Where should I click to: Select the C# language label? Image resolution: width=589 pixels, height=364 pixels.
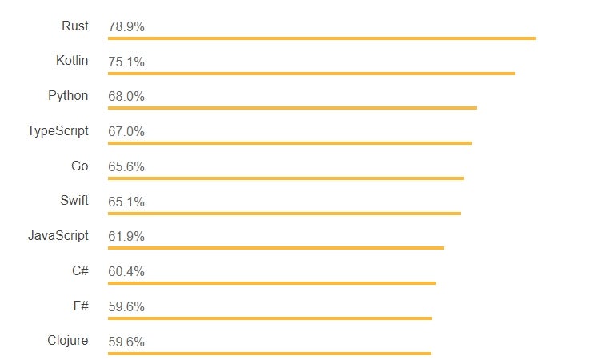80,270
